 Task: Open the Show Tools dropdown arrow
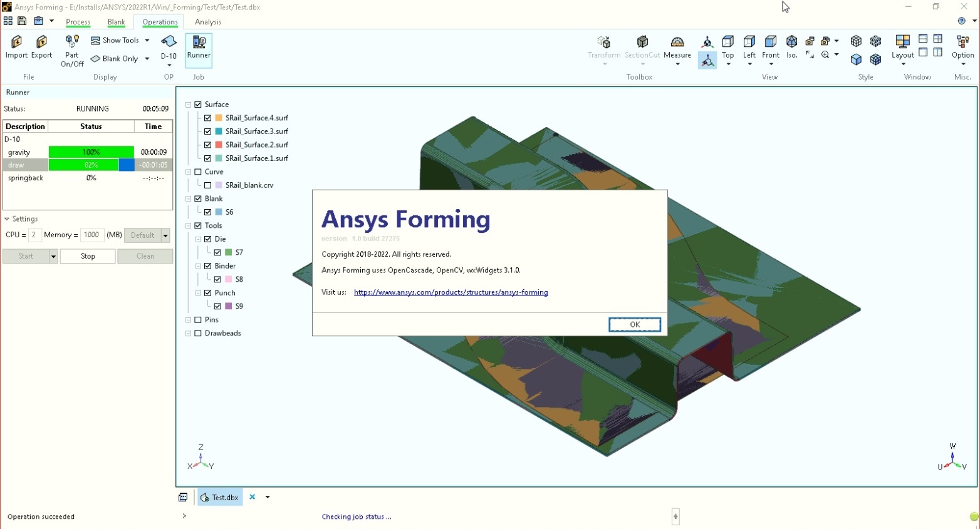click(x=147, y=40)
